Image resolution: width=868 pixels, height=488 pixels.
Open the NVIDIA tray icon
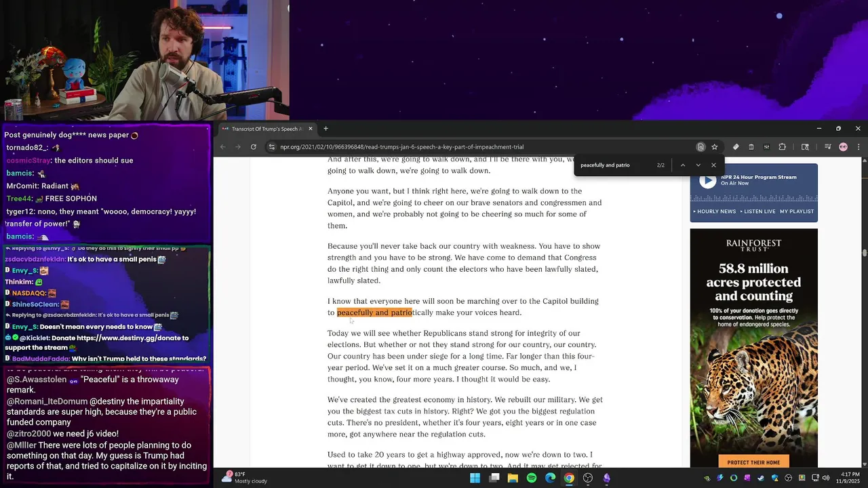pyautogui.click(x=707, y=478)
